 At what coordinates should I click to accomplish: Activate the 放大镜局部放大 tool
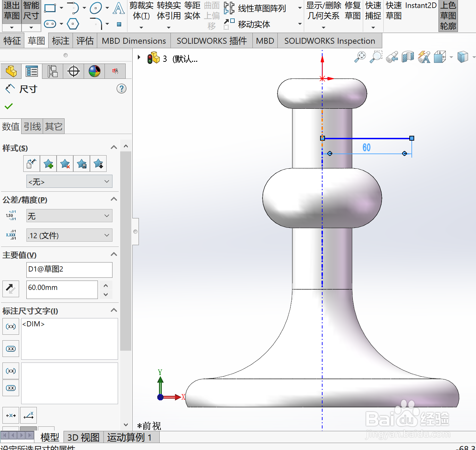pyautogui.click(x=376, y=57)
